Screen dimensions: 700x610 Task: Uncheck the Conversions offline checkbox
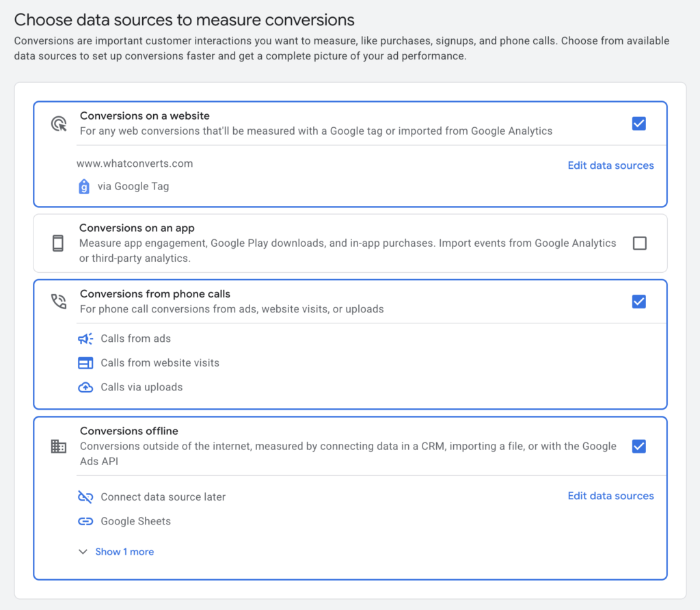[x=639, y=446]
